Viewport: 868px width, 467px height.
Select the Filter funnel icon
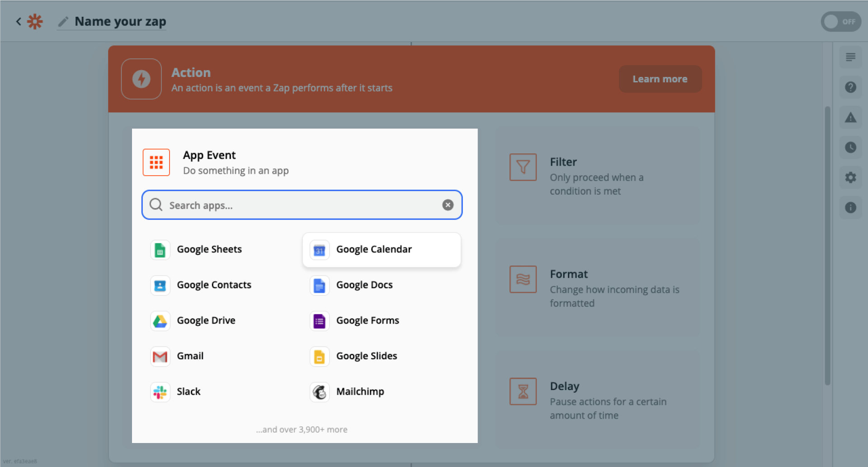coord(523,167)
